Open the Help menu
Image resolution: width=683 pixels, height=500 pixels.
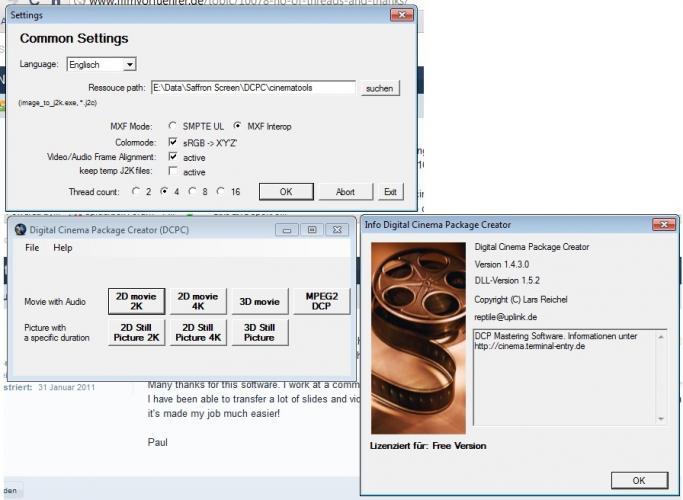[x=63, y=247]
